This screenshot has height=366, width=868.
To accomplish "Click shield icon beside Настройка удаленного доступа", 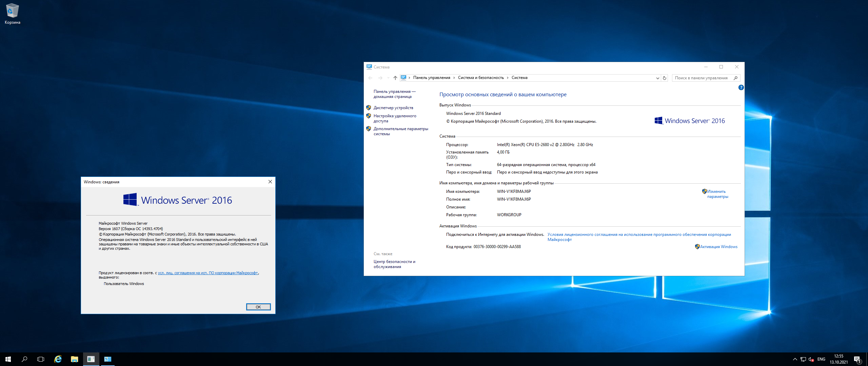I will (369, 116).
